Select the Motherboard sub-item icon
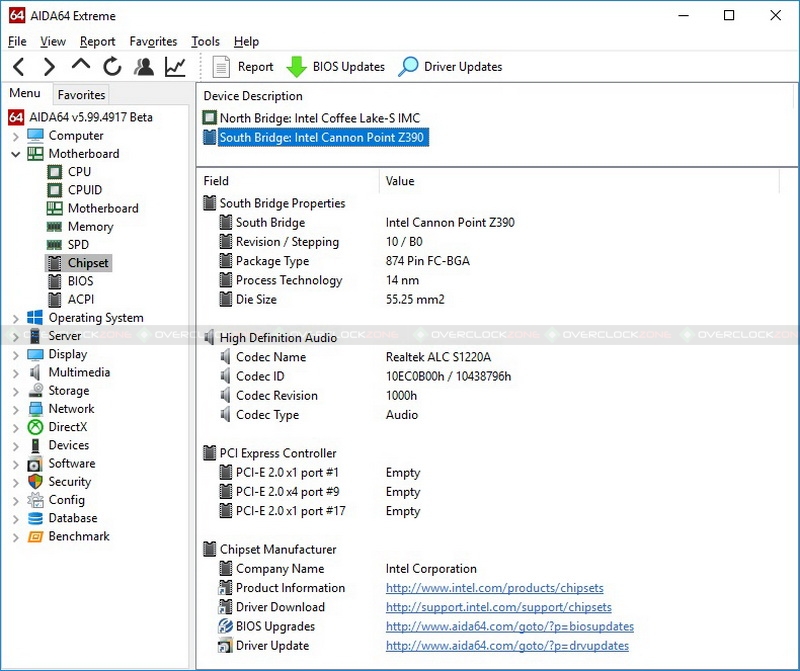Screen dimensions: 800x671 55,208
